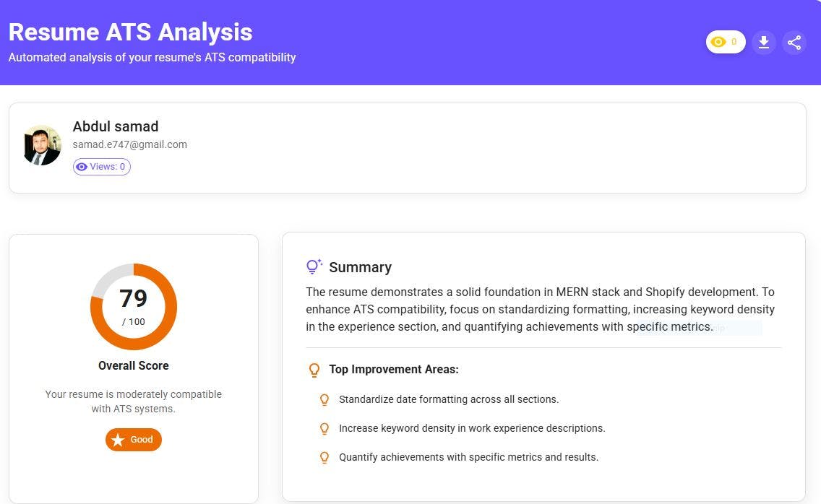Click the Summary lightbulb sparkle icon
Screen dimensions: 821x504
314,267
